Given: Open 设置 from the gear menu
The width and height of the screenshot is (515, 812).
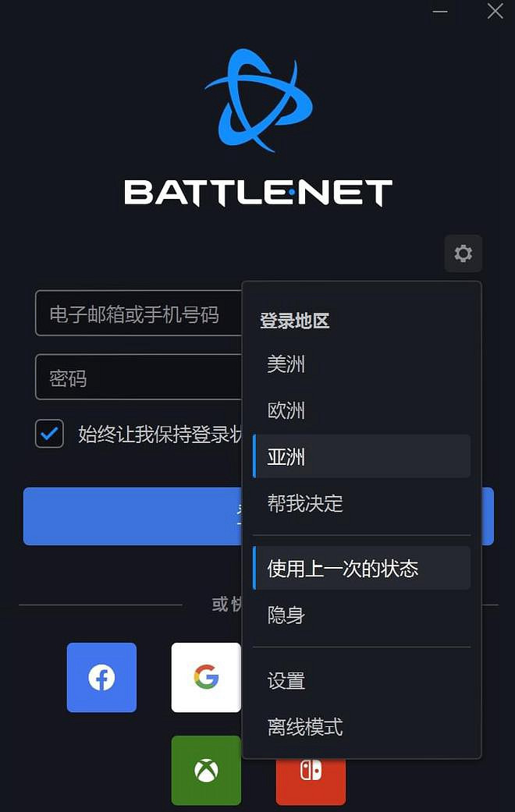Looking at the screenshot, I should [x=286, y=680].
